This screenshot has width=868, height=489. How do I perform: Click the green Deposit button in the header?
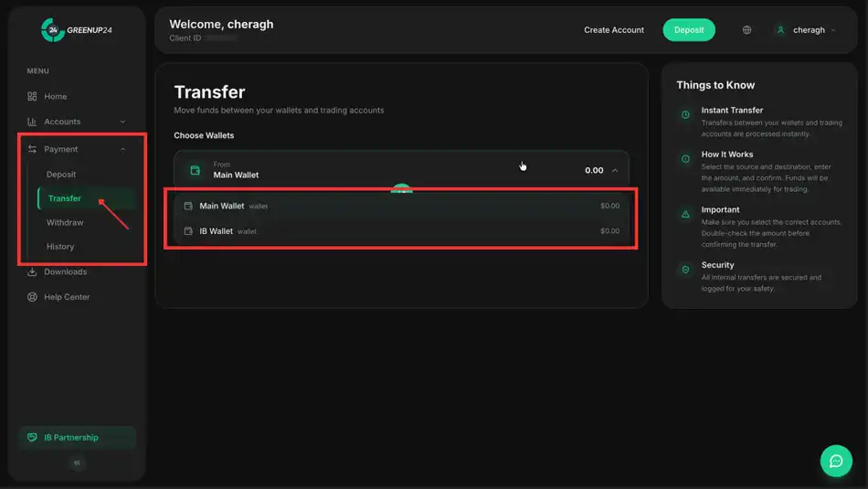[689, 30]
